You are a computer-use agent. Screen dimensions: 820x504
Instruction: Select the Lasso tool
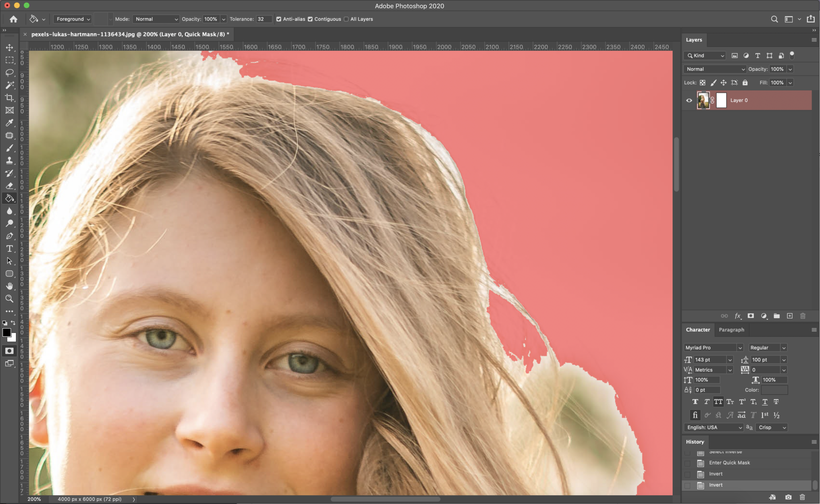click(x=9, y=72)
